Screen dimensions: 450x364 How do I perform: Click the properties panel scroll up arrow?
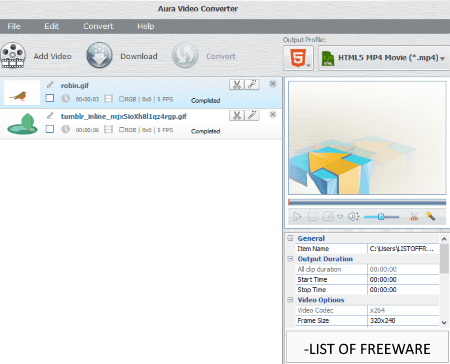click(x=444, y=239)
